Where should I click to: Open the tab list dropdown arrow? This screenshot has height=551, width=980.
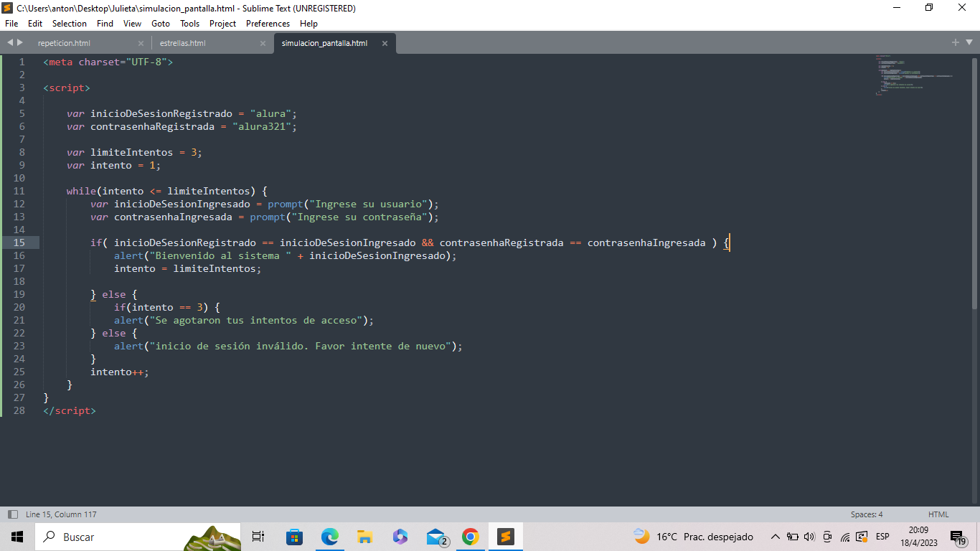coord(969,43)
